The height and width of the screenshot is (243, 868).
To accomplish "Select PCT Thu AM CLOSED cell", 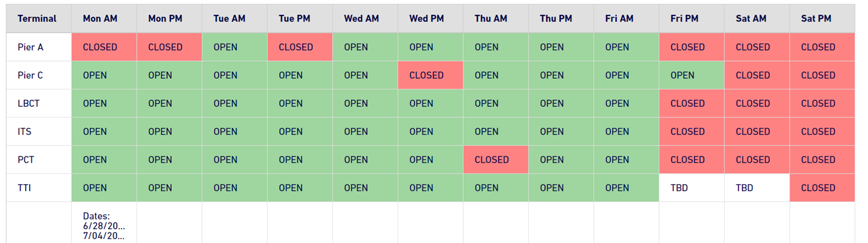I will pyautogui.click(x=496, y=159).
